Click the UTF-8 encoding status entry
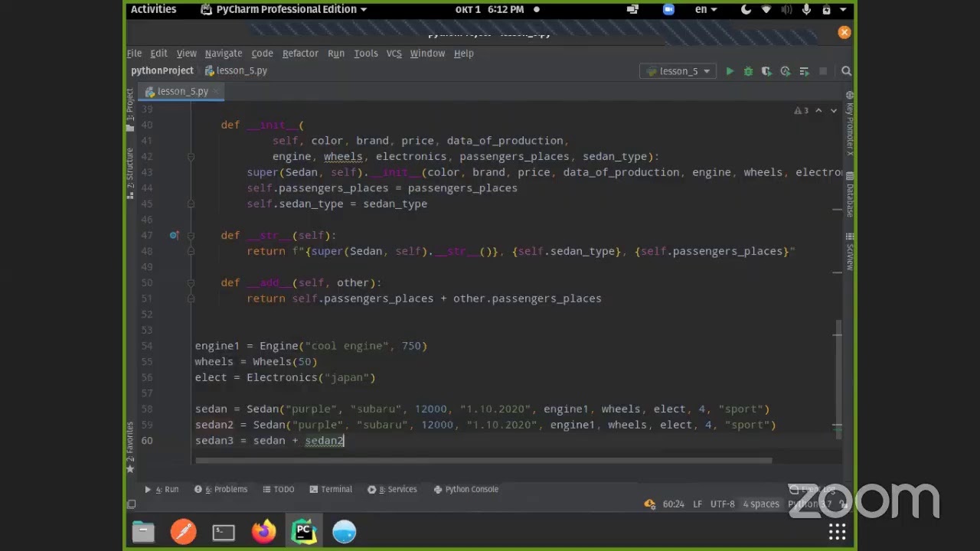This screenshot has width=980, height=551. (x=722, y=504)
